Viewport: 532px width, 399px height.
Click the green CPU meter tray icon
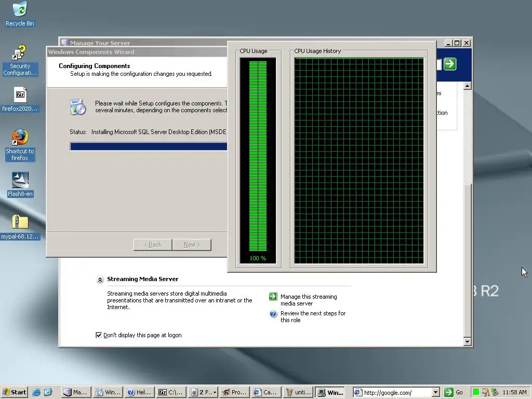(x=476, y=392)
